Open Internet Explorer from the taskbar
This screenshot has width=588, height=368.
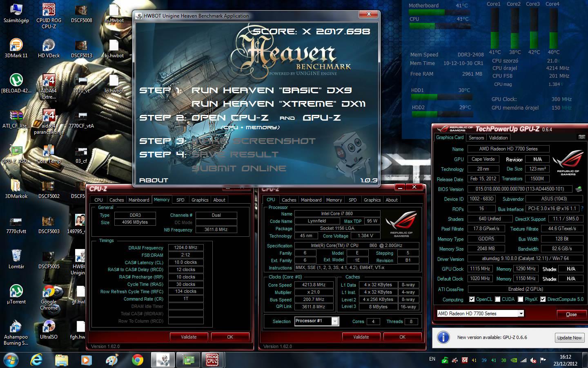(x=36, y=359)
